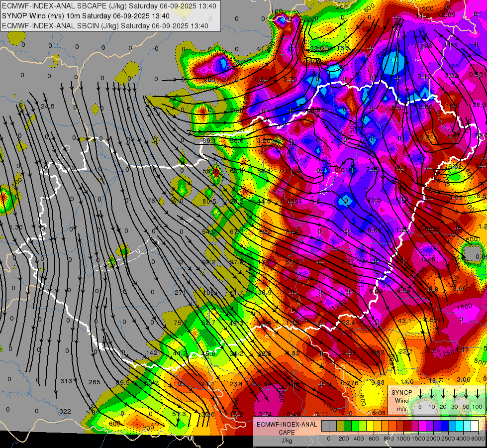Click the 2500 tick label in CAPE legend
The width and height of the screenshot is (487, 448).
[x=448, y=439]
